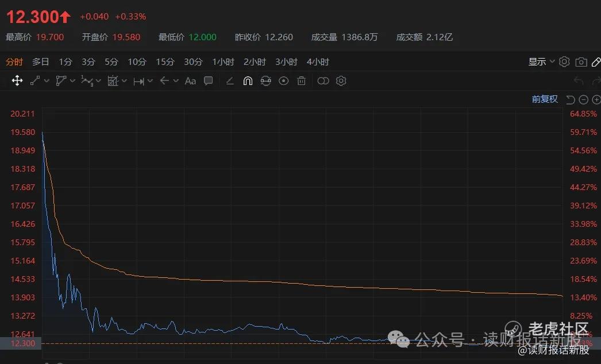Open chart settings gear near 显示
Screen dimensions: 601x364
click(564, 61)
